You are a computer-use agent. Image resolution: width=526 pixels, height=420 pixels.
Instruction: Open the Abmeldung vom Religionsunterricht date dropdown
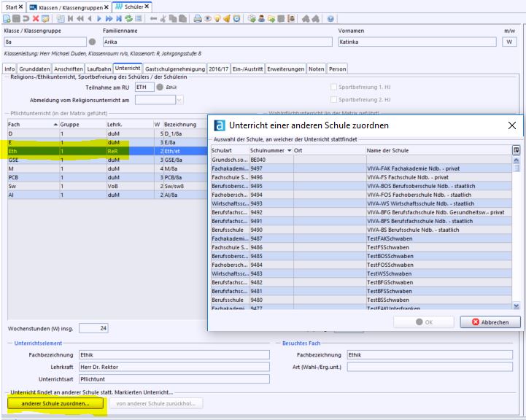tap(179, 100)
